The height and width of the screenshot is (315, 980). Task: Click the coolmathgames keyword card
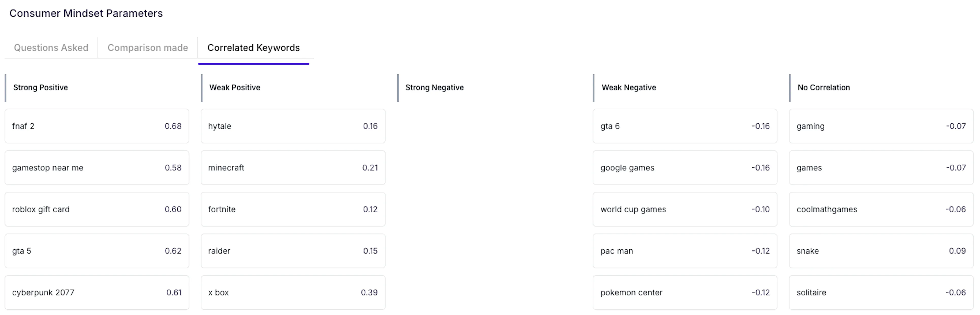pos(881,209)
